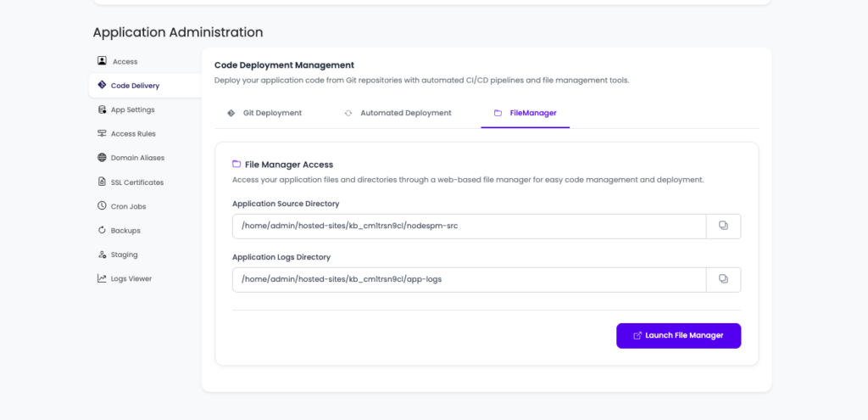
Task: Click description text about Git repositories deployment
Action: point(422,81)
